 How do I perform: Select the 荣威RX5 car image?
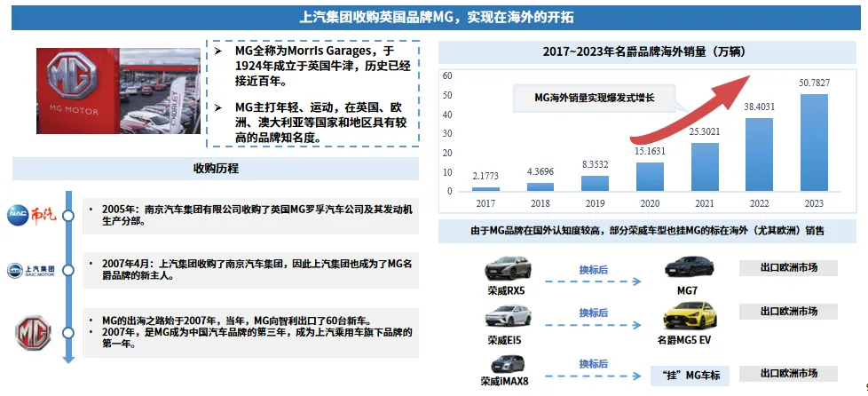(508, 268)
